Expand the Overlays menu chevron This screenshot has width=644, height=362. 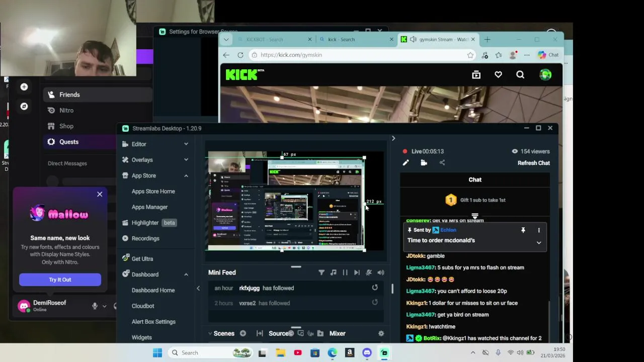(x=186, y=160)
